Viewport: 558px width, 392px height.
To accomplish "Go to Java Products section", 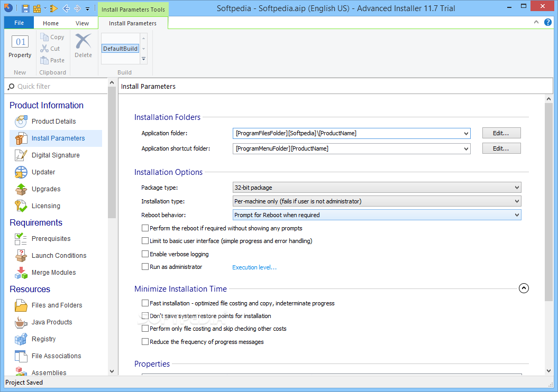I will pyautogui.click(x=52, y=322).
